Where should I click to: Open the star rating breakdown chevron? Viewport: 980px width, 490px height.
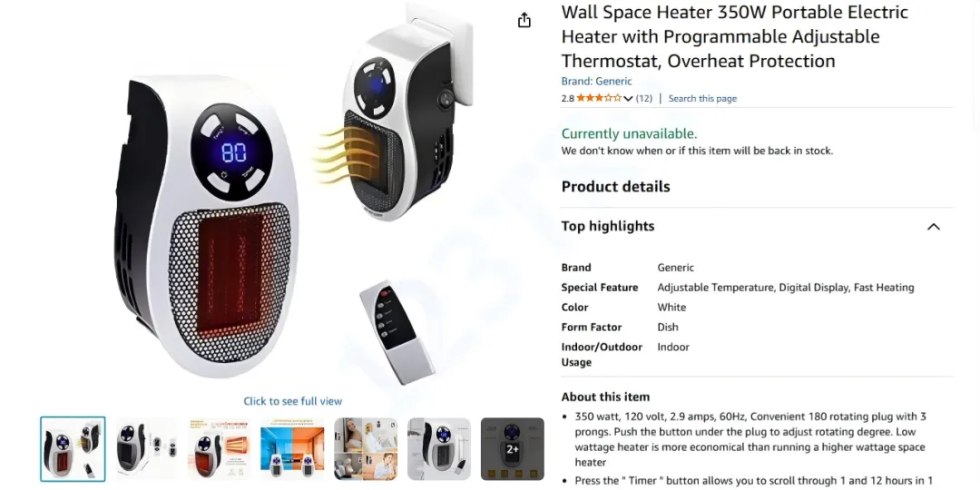(x=628, y=99)
